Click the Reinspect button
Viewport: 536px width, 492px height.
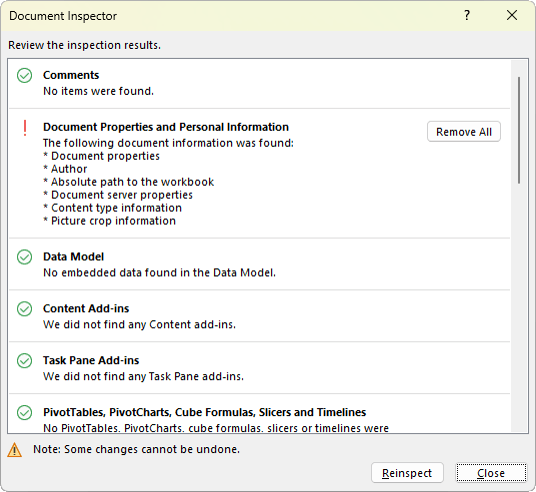(407, 473)
